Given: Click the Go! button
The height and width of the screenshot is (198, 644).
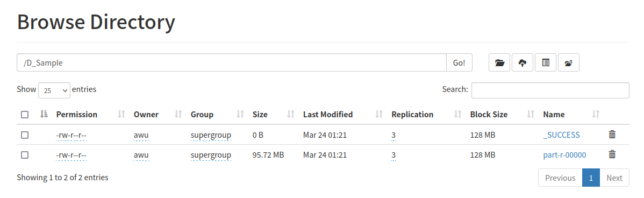Looking at the screenshot, I should (x=459, y=62).
